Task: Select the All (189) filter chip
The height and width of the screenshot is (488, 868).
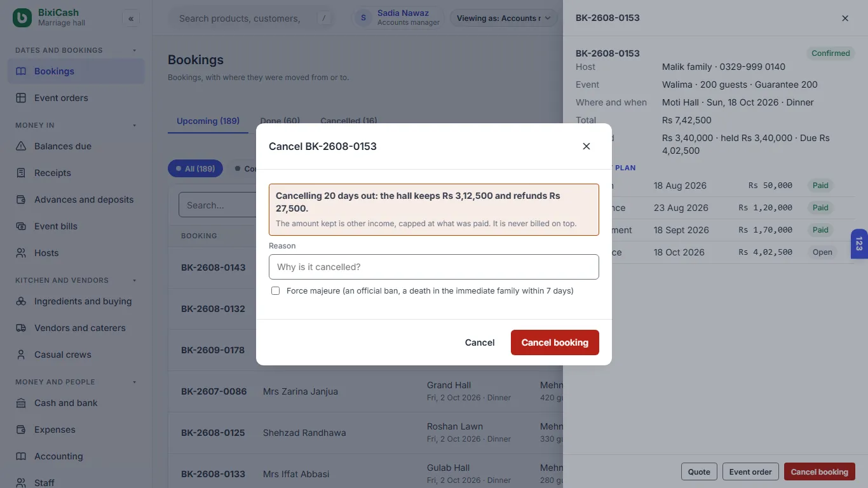Action: 195,168
